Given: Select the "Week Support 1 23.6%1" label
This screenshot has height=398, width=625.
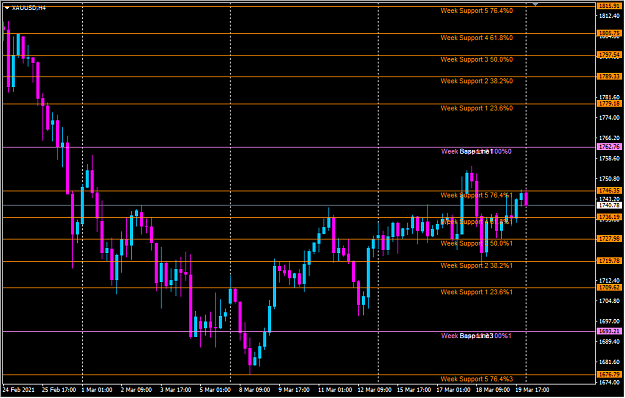Looking at the screenshot, I should tap(477, 292).
